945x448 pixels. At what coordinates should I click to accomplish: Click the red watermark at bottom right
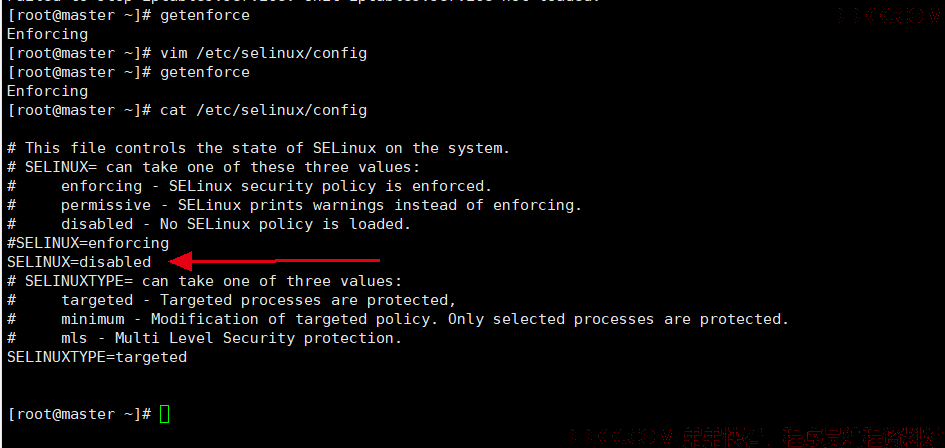pos(756,435)
